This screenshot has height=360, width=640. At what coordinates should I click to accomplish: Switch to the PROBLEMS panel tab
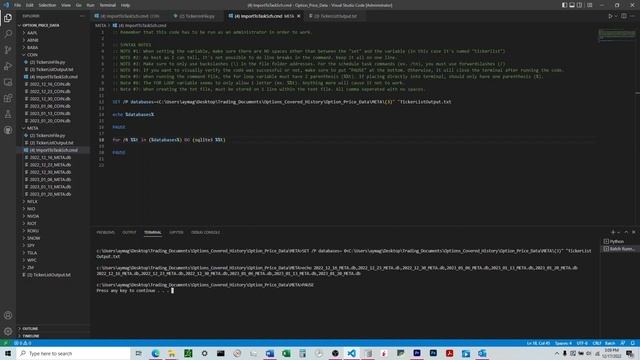[x=105, y=232]
